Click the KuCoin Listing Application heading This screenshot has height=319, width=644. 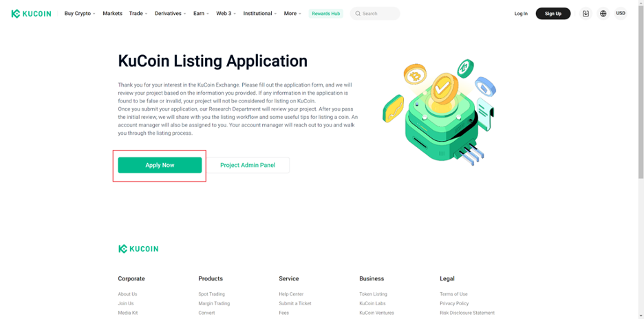pyautogui.click(x=213, y=61)
